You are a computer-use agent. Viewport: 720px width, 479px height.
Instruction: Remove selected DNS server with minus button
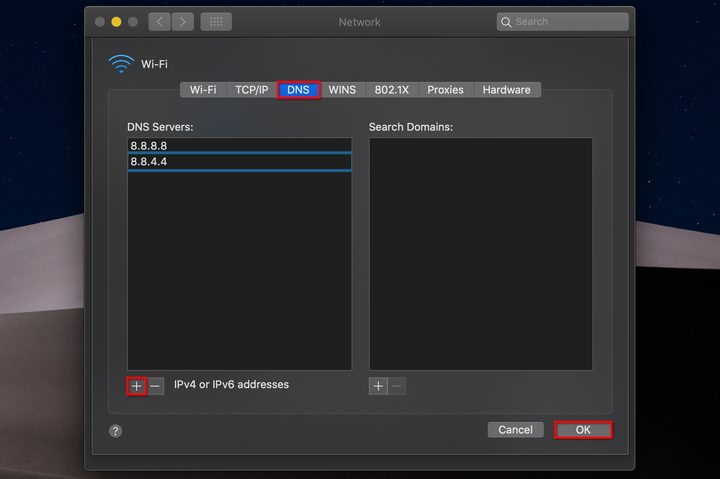click(x=155, y=386)
